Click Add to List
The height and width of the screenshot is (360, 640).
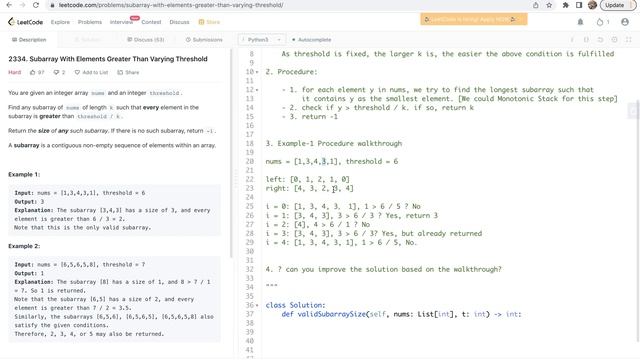point(91,72)
